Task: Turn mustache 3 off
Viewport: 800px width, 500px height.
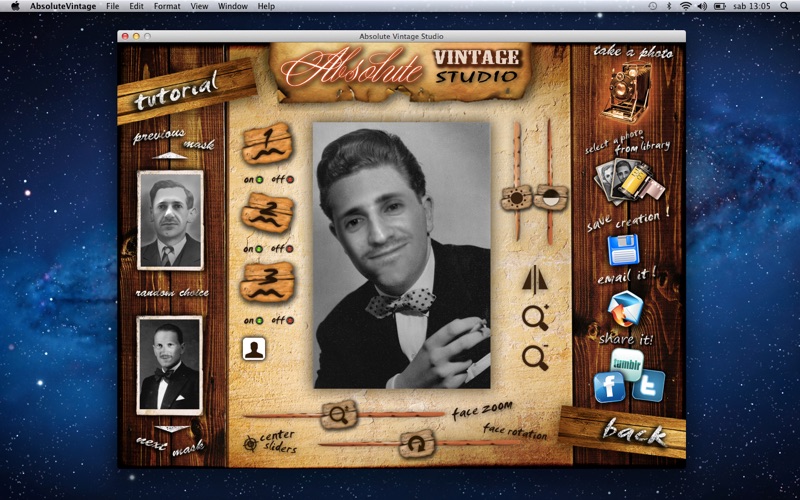Action: (x=290, y=320)
